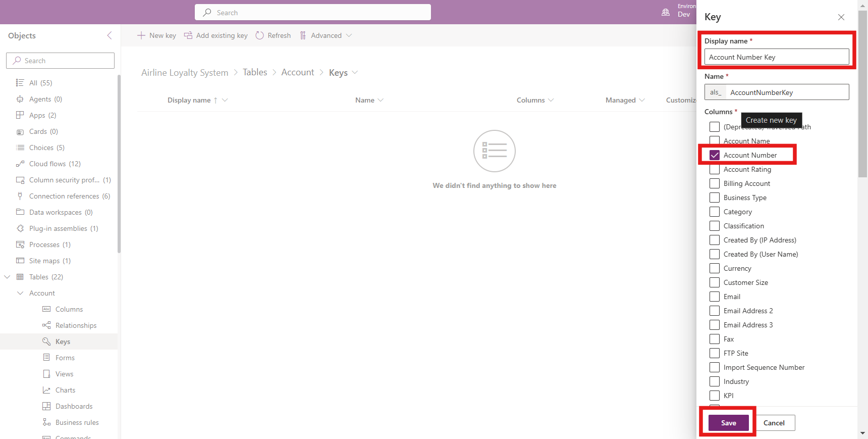868x439 pixels.
Task: Select Forms under the Account table
Action: point(65,358)
